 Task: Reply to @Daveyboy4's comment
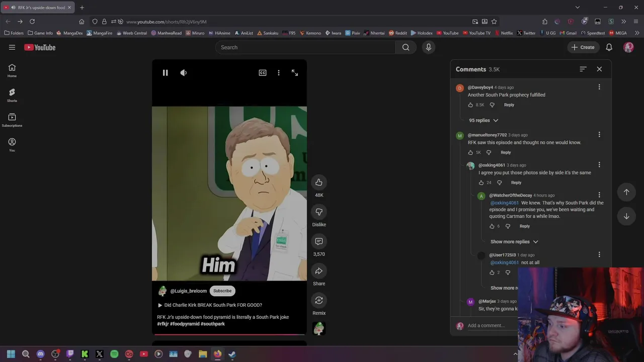[509, 105]
